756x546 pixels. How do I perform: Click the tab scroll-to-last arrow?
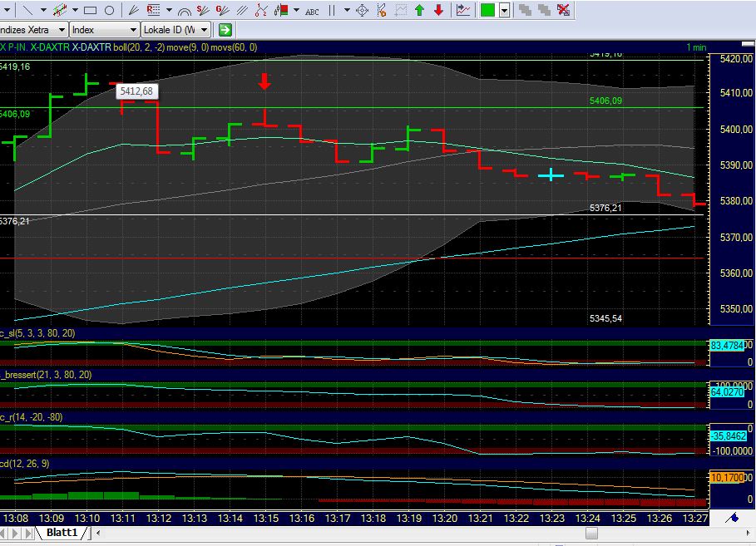29,534
